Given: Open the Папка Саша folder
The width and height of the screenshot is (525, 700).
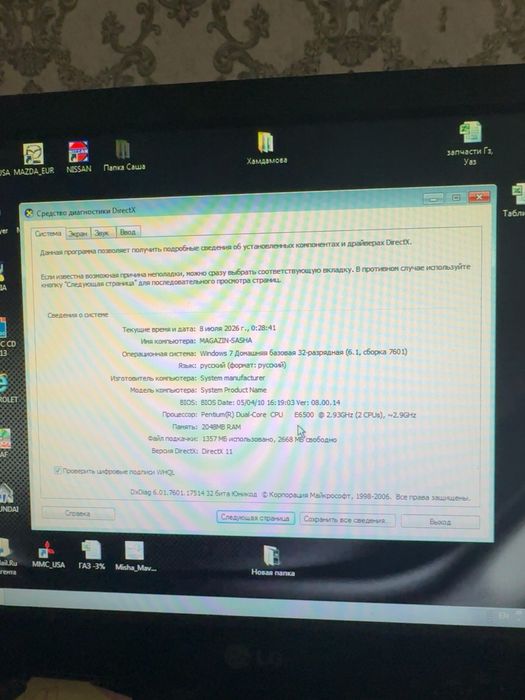Looking at the screenshot, I should [124, 155].
